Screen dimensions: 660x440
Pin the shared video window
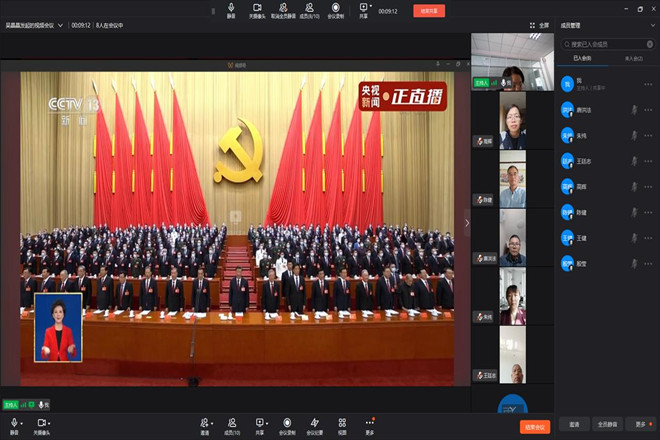(438, 64)
